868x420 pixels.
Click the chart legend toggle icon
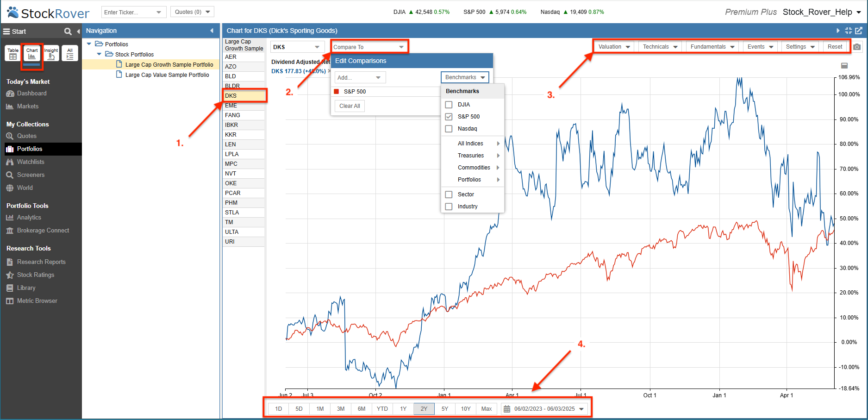click(844, 66)
